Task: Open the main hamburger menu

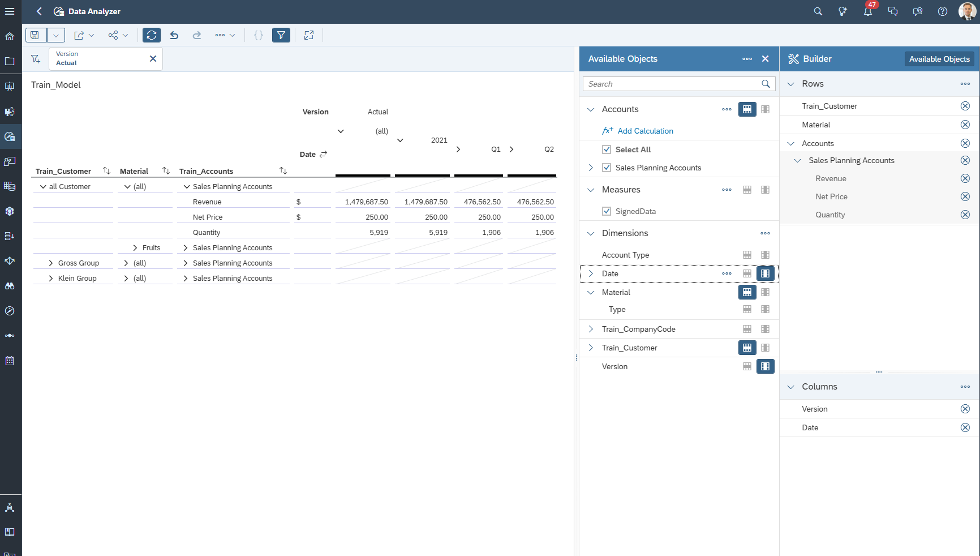Action: click(10, 11)
